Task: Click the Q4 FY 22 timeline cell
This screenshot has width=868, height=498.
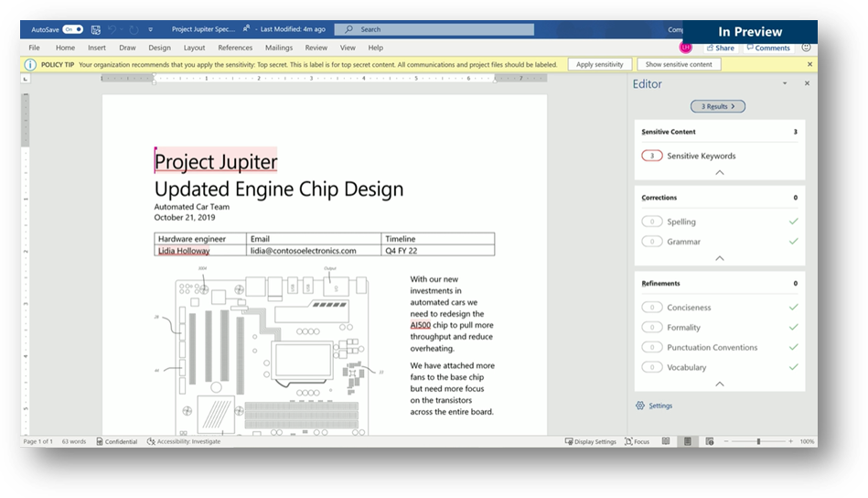Action: 438,251
